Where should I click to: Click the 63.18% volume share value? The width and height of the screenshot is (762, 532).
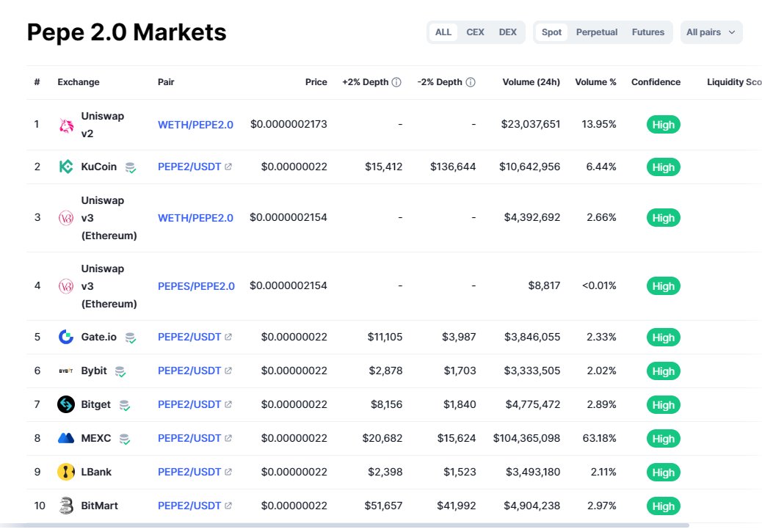tap(599, 438)
